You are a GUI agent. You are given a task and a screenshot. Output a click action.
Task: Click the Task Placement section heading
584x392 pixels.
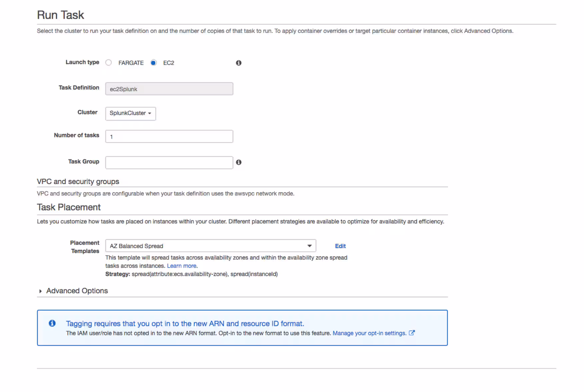tap(69, 207)
